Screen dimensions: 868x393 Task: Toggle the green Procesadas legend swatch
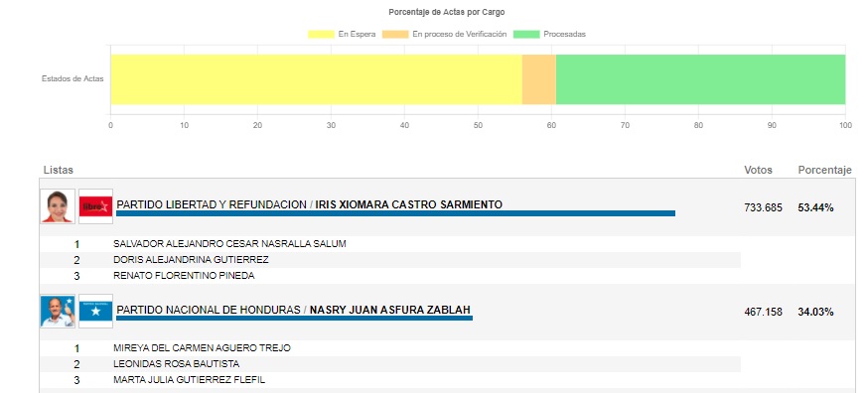tap(526, 35)
